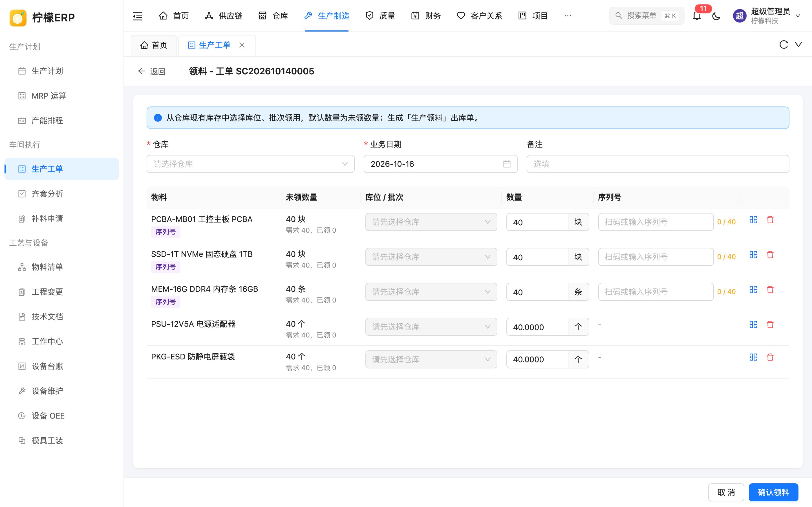Confirm picking with 确认领料 button
The height and width of the screenshot is (507, 812).
click(x=773, y=492)
